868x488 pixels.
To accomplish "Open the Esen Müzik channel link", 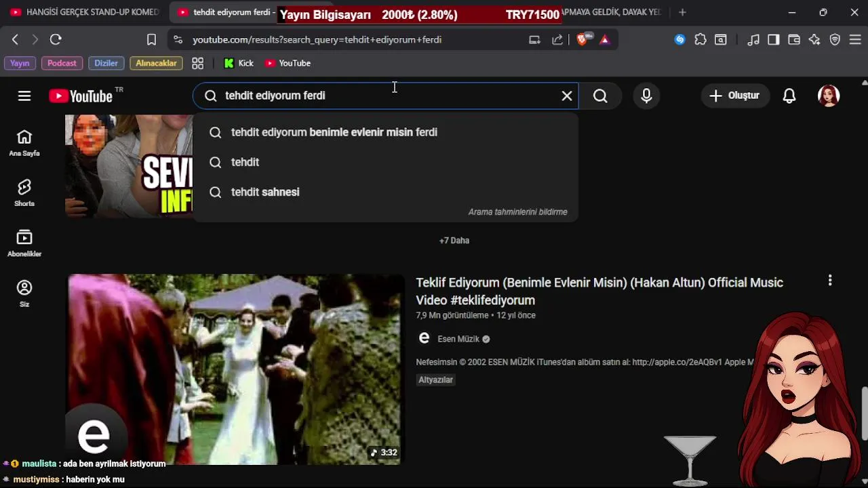I will [x=458, y=339].
